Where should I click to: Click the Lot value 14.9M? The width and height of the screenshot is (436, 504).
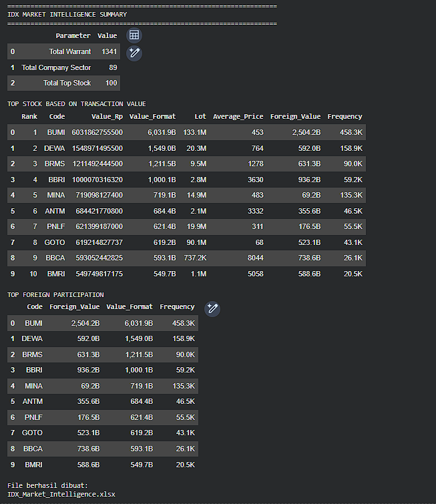tap(196, 195)
